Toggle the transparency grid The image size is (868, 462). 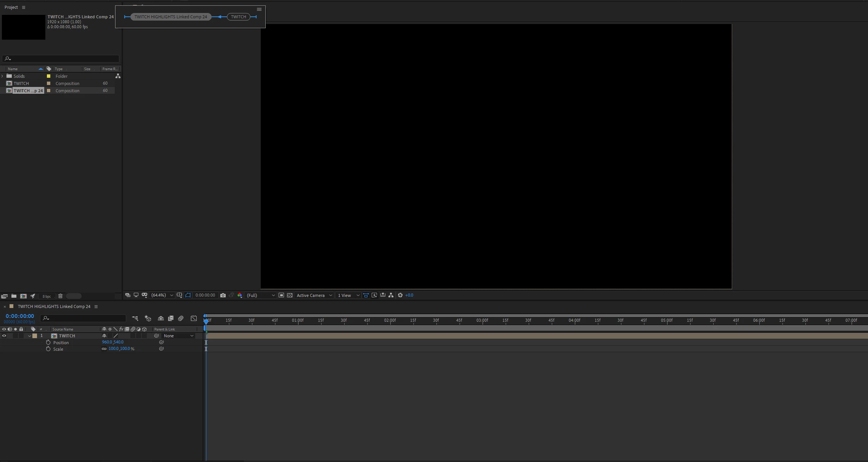click(290, 295)
